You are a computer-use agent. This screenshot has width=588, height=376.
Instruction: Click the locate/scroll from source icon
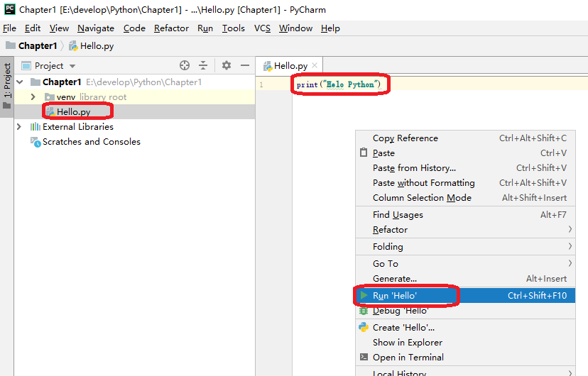tap(185, 65)
